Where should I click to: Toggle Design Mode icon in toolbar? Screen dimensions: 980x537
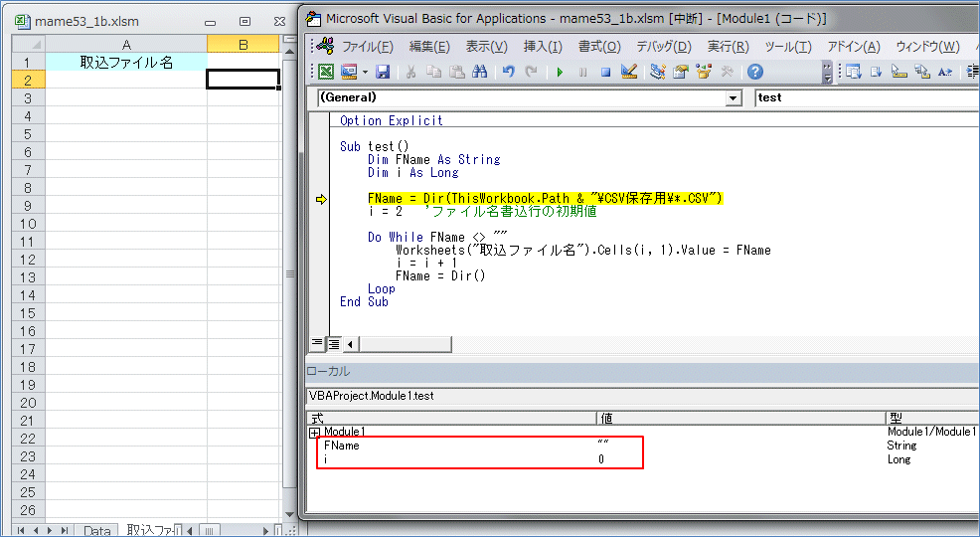pos(628,72)
